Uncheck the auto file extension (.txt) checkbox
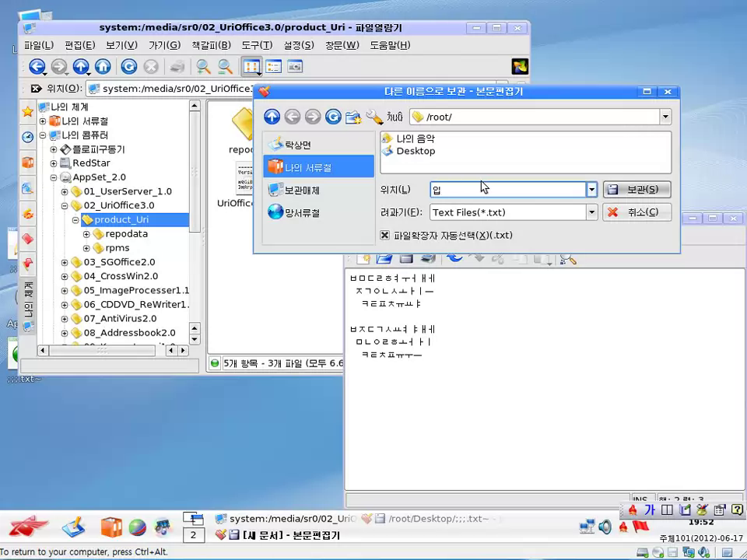The image size is (747, 560). click(384, 235)
